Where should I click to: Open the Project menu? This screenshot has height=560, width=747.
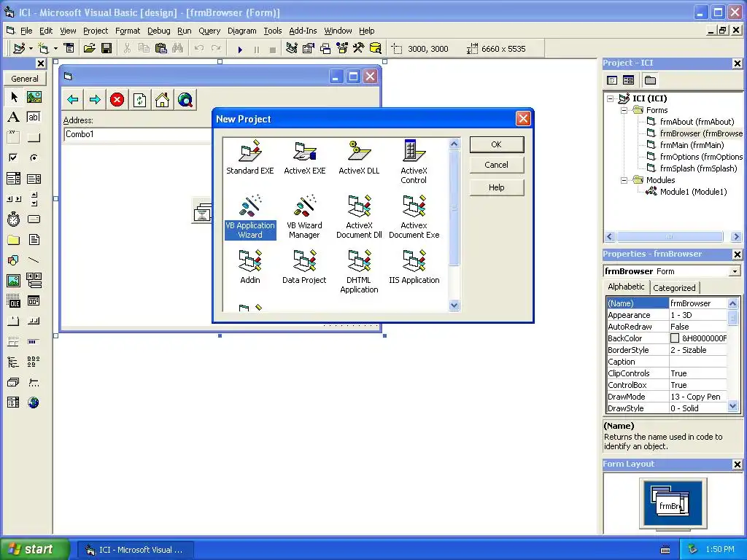tap(96, 31)
